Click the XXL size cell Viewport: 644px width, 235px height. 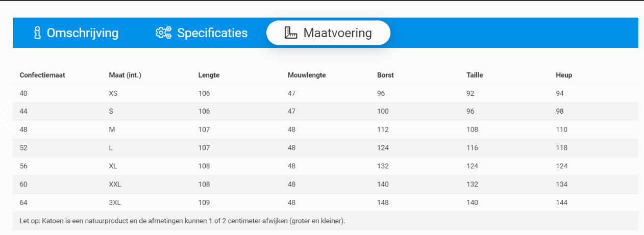[115, 184]
